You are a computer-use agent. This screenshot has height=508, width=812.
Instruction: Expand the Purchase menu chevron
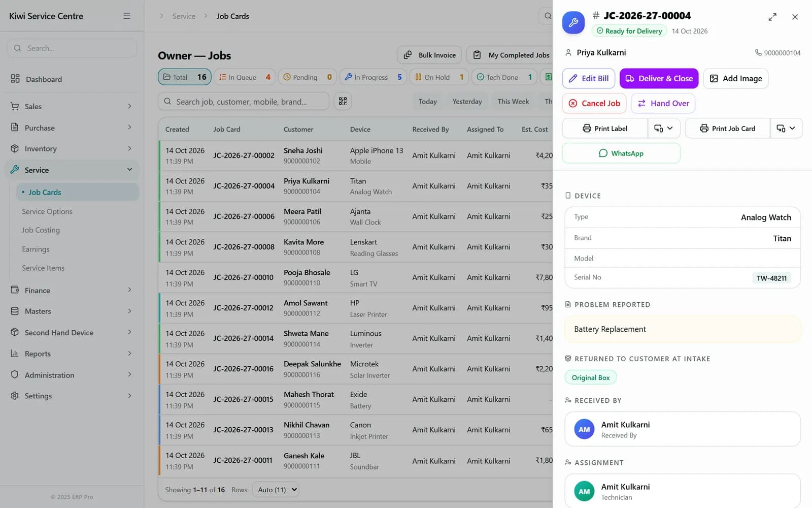point(129,127)
